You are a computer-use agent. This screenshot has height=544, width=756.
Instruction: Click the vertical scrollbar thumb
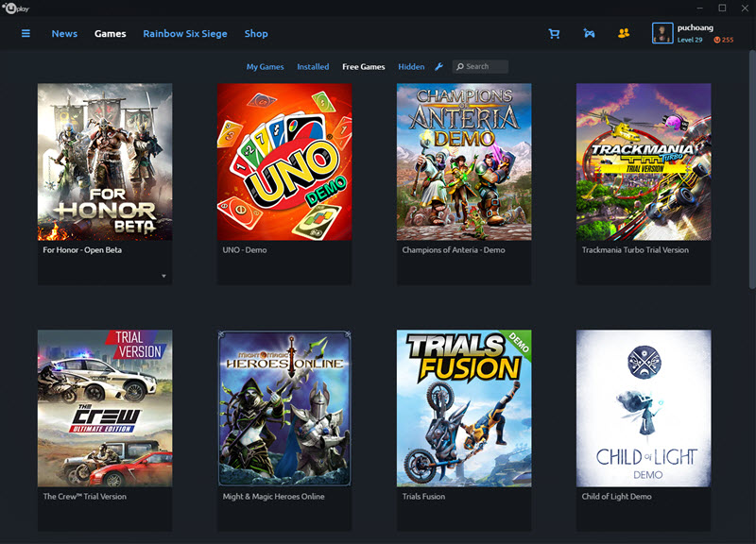coord(752,170)
